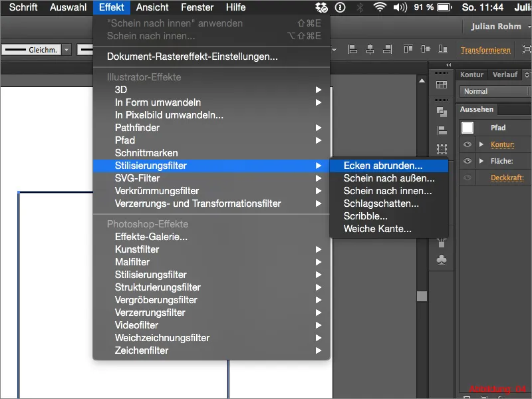Image resolution: width=532 pixels, height=399 pixels.
Task: Select the Aussehen panel tab
Action: [x=477, y=109]
